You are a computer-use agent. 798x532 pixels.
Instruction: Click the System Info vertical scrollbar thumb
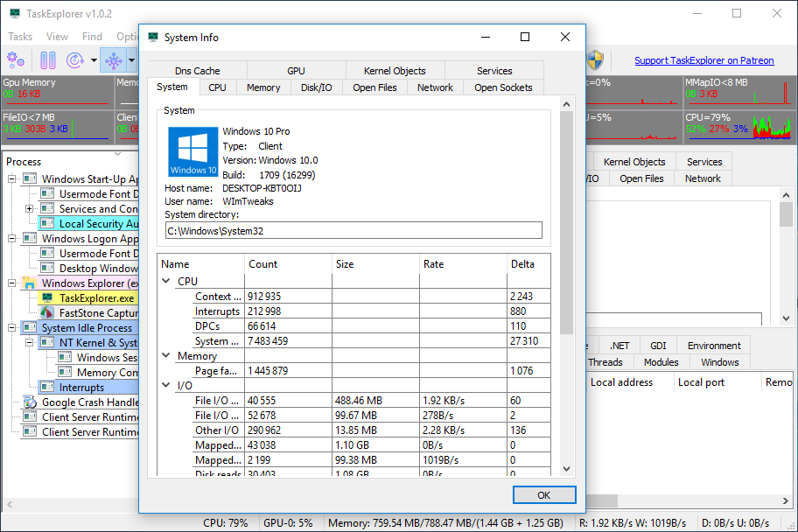(566, 222)
